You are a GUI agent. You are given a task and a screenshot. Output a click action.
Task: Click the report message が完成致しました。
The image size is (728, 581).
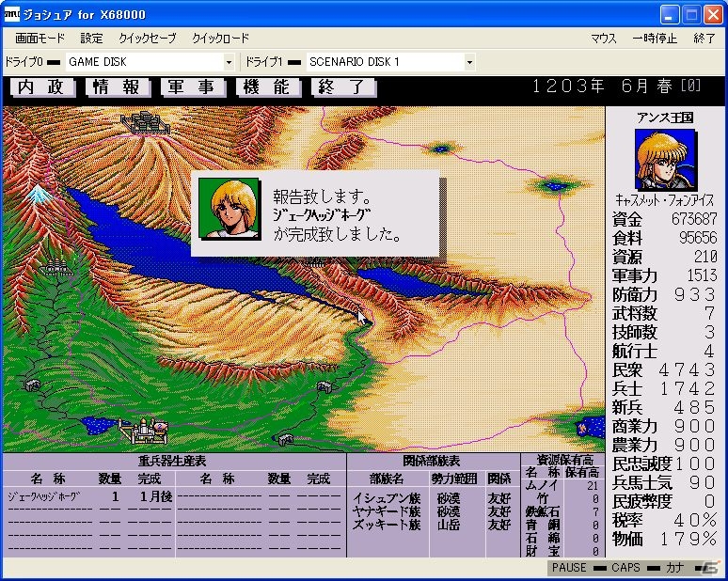click(x=338, y=234)
